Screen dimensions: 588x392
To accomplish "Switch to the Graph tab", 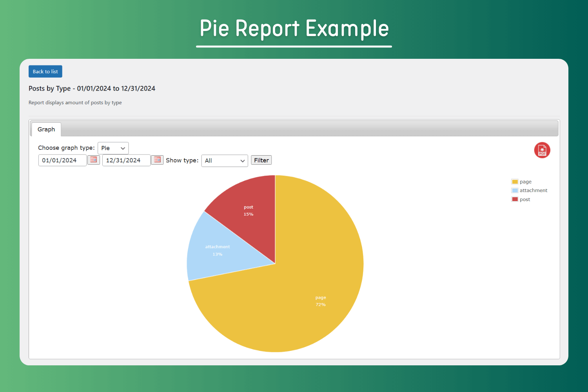I will tap(46, 129).
